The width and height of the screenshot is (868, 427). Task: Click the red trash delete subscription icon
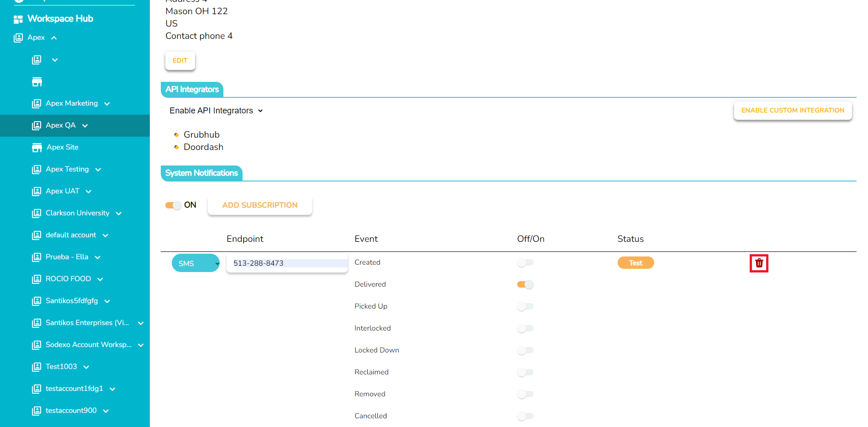[759, 263]
